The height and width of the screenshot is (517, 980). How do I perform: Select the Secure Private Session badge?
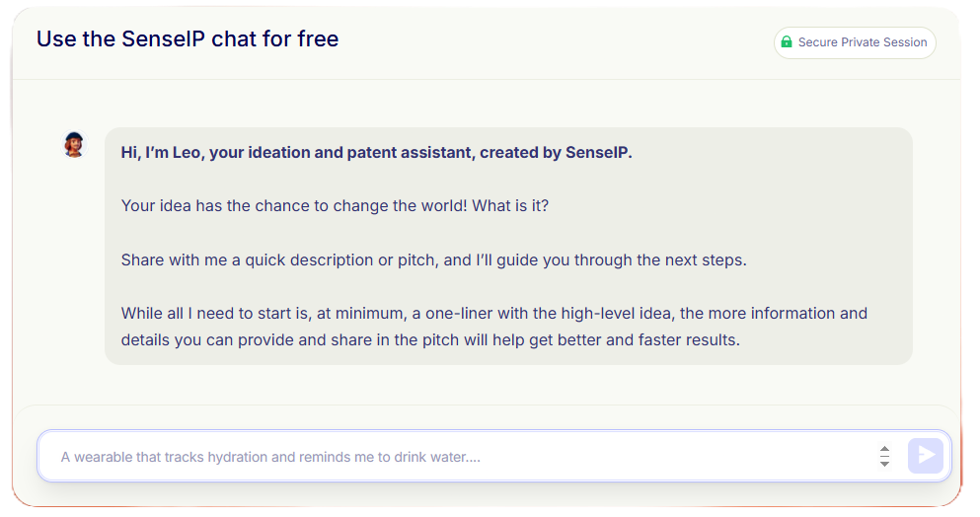coord(855,42)
